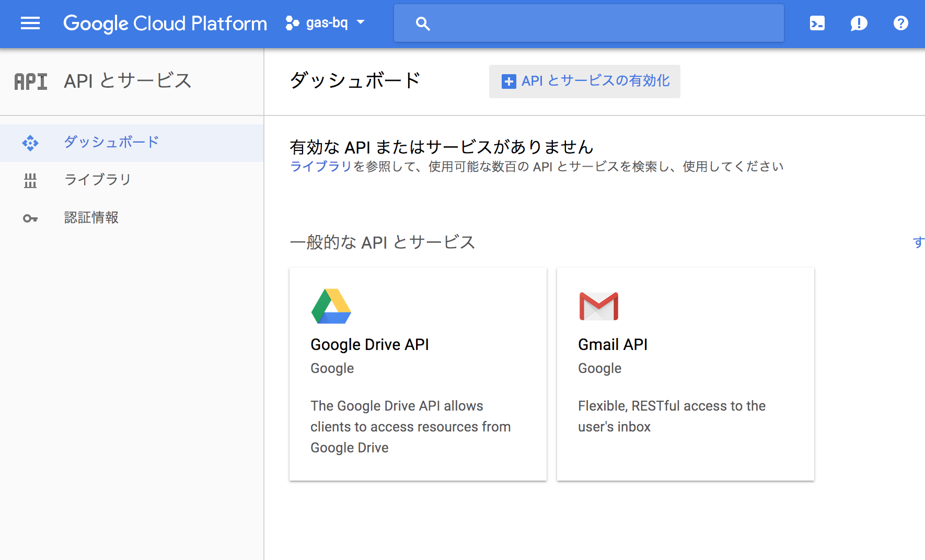Viewport: 925px width, 560px height.
Task: Open ライブラリ in the sidebar
Action: [x=132, y=180]
